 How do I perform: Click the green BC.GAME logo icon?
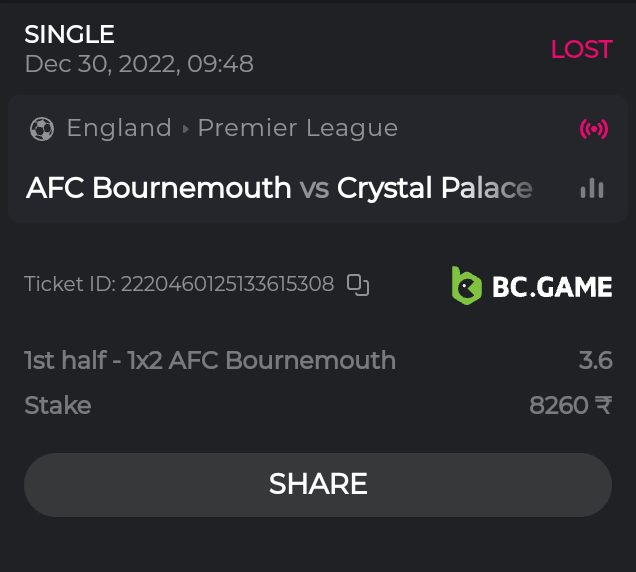[x=466, y=286]
